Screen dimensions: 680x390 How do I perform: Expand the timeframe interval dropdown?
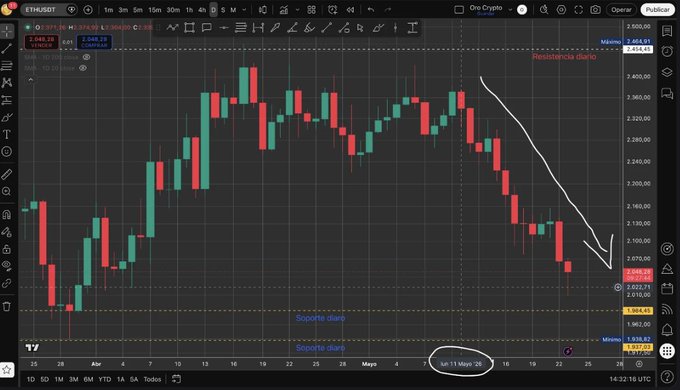point(244,10)
